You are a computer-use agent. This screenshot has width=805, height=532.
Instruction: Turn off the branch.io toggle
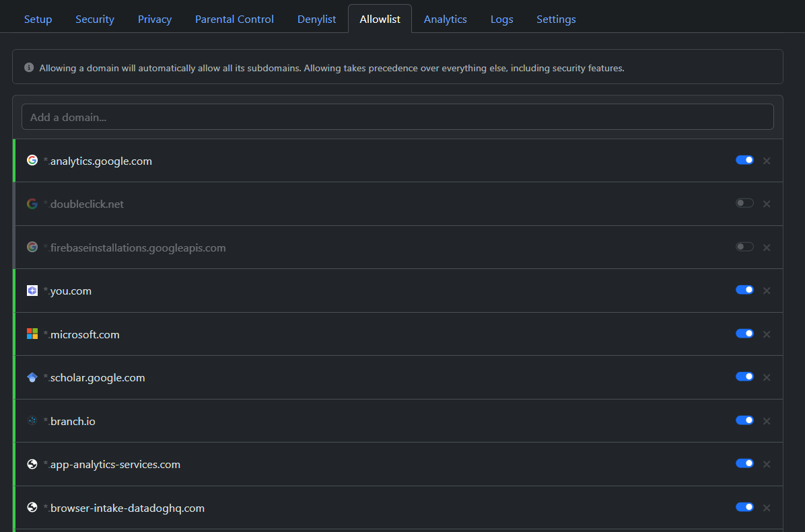[744, 420]
